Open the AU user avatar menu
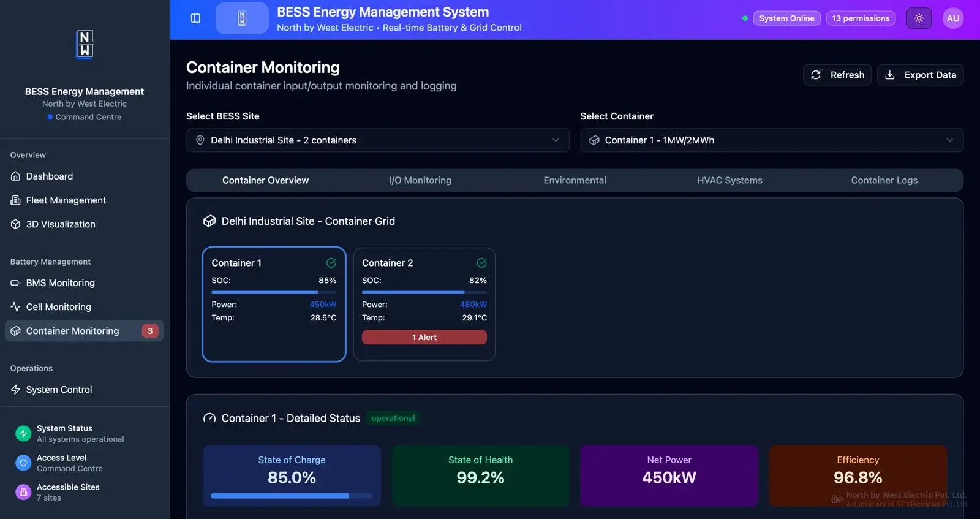 (x=952, y=18)
